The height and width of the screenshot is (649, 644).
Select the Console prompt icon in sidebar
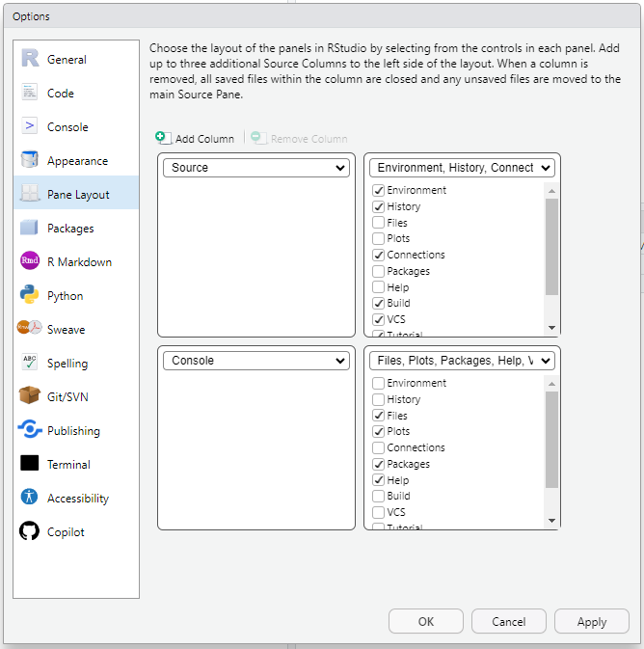click(30, 126)
